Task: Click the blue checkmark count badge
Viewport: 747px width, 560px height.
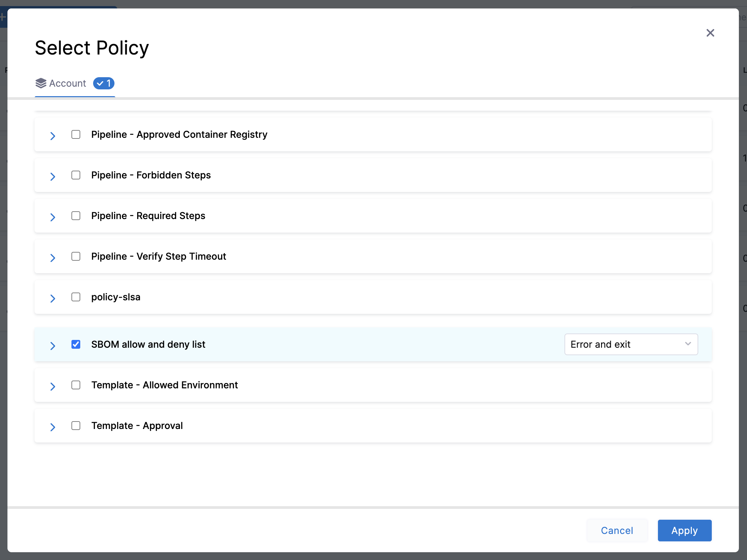Action: pyautogui.click(x=103, y=83)
